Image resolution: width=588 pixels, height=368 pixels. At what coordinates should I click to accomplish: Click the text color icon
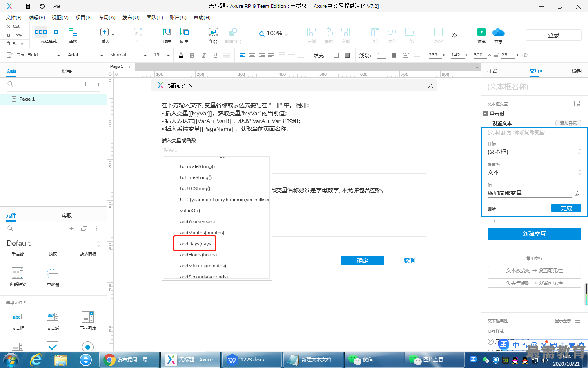(181, 55)
